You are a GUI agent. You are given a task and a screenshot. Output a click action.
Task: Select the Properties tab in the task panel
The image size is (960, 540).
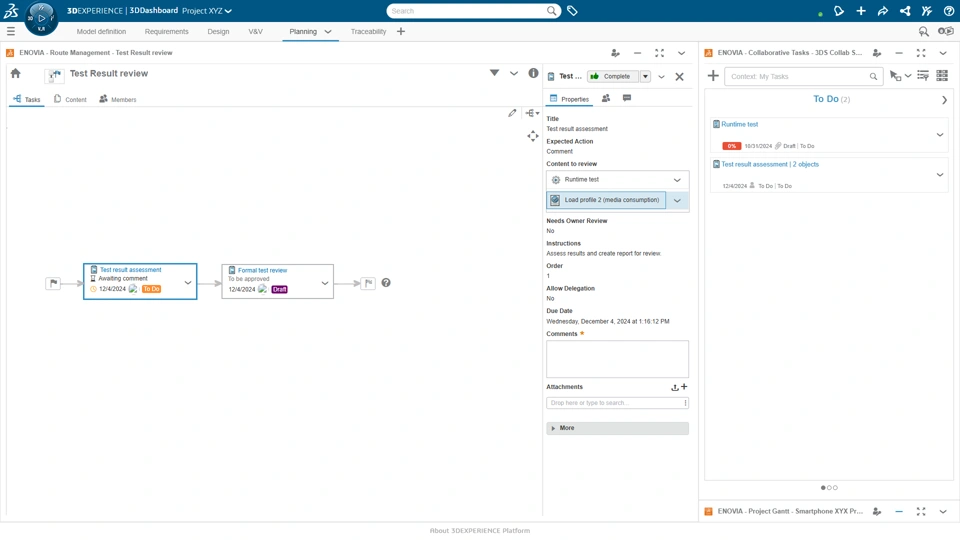pos(569,99)
